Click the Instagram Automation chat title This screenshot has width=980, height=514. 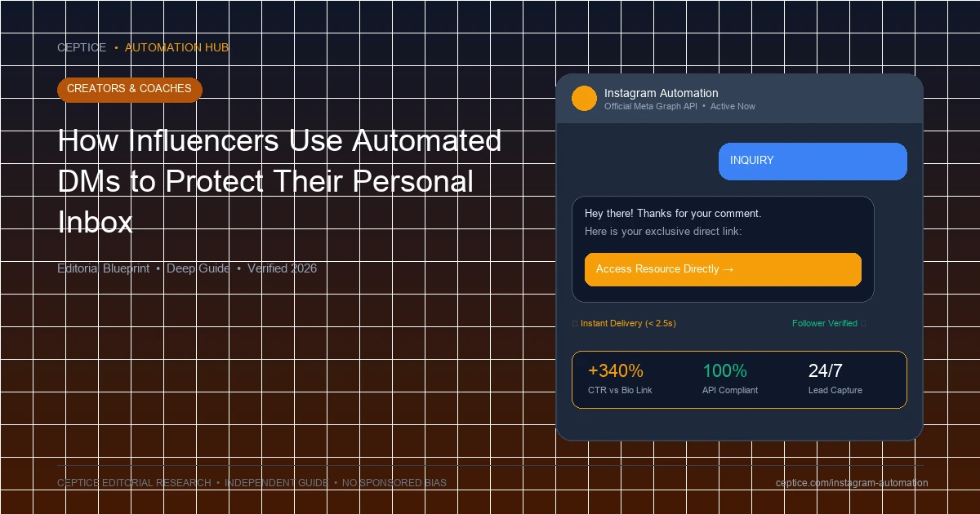point(661,93)
